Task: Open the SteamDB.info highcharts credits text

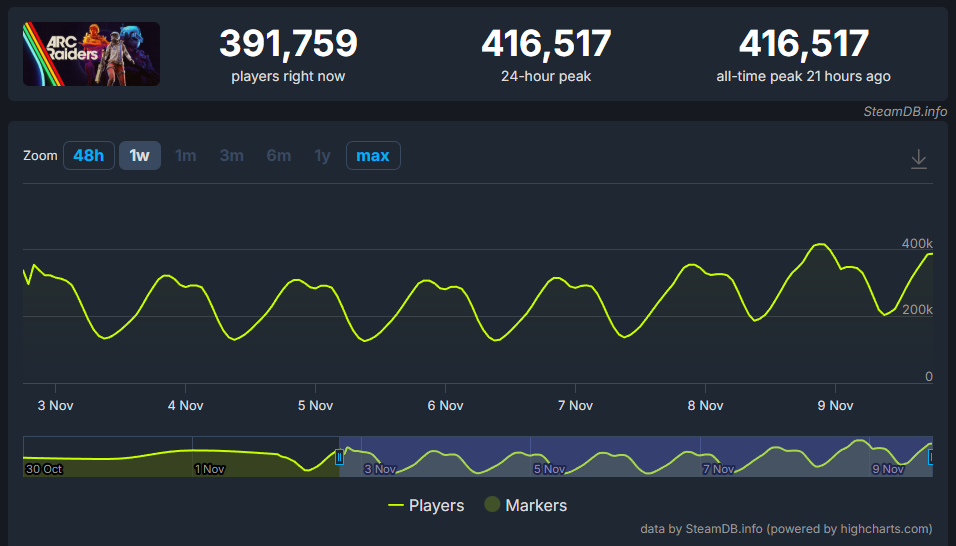Action: 785,528
